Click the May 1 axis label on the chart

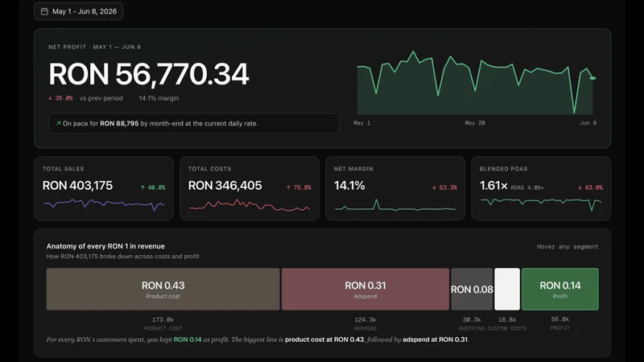click(x=361, y=123)
